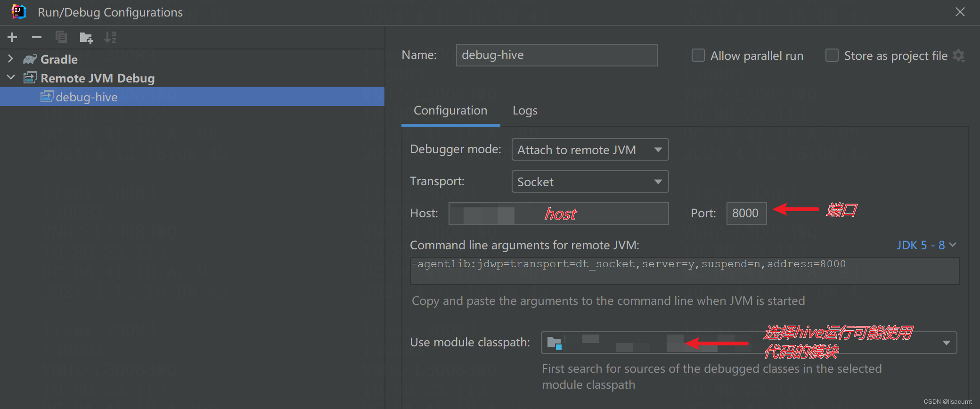Click the 'Copy and paste the arguments' hint text
The height and width of the screenshot is (409, 980).
608,301
